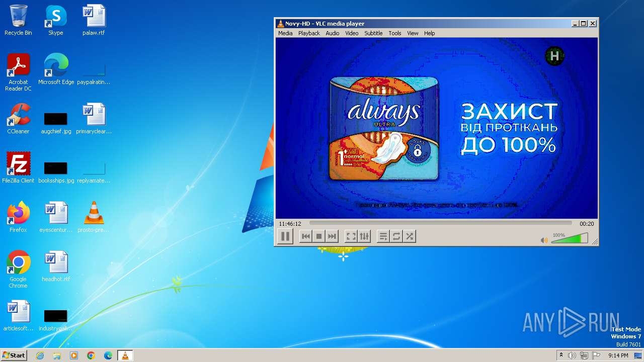Click the VLC taskbar button
Viewport: 644px width, 362px height.
tap(125, 355)
